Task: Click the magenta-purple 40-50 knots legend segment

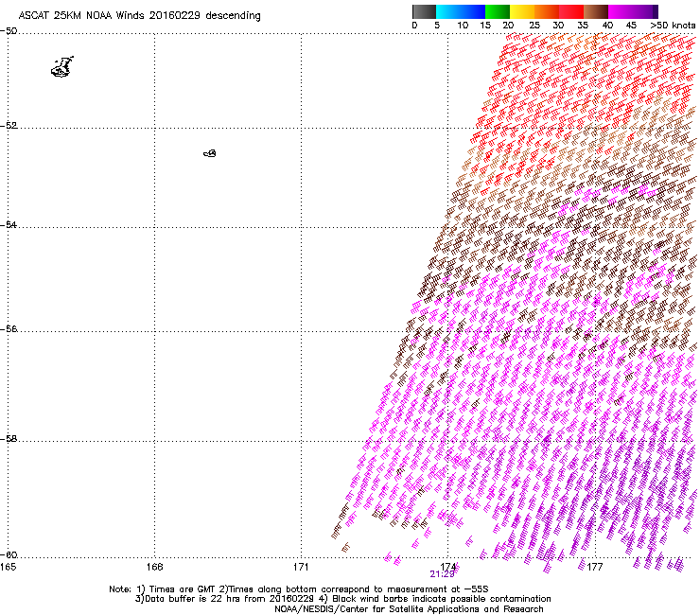Action: tap(633, 11)
